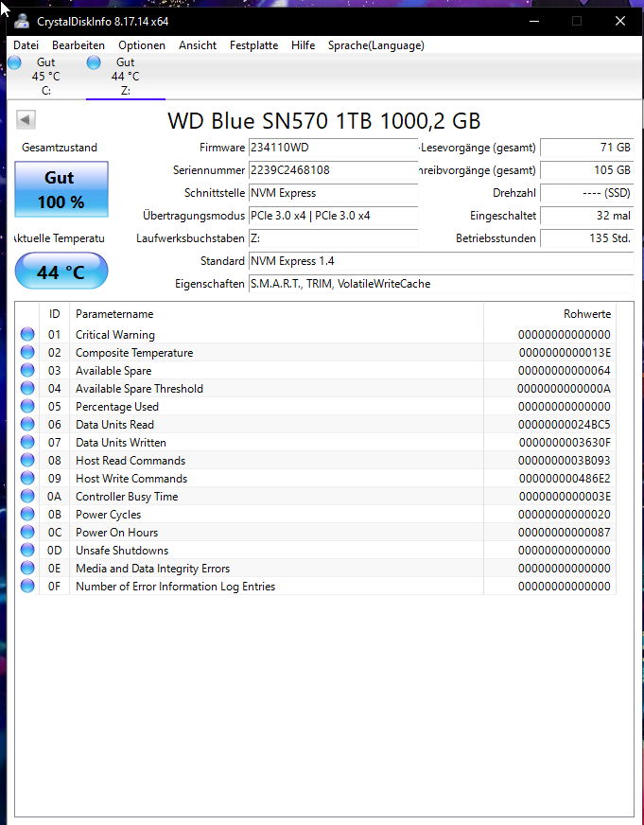Screen dimensions: 644x825
Task: Click the Lesevorgänge value 71 GB
Action: pos(586,148)
